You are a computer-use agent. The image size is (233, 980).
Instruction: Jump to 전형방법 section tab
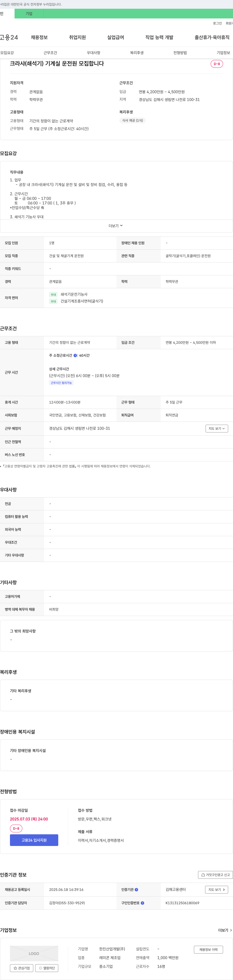(x=180, y=53)
